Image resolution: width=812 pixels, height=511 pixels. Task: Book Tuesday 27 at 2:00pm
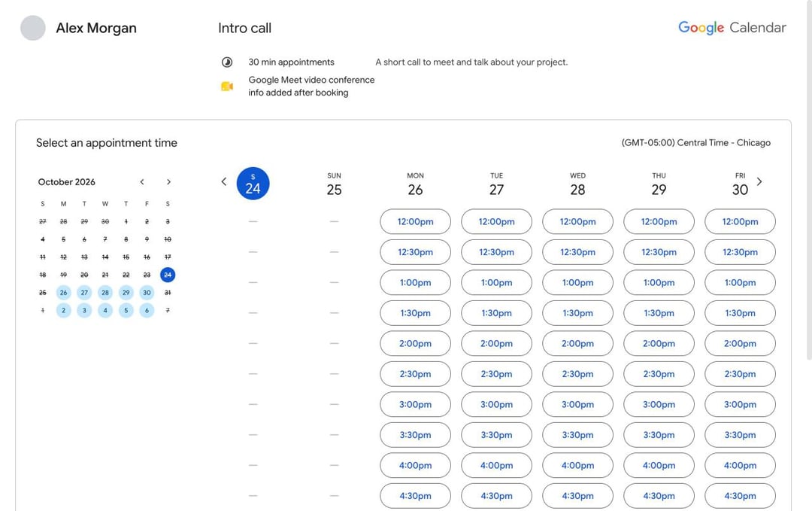click(x=497, y=344)
